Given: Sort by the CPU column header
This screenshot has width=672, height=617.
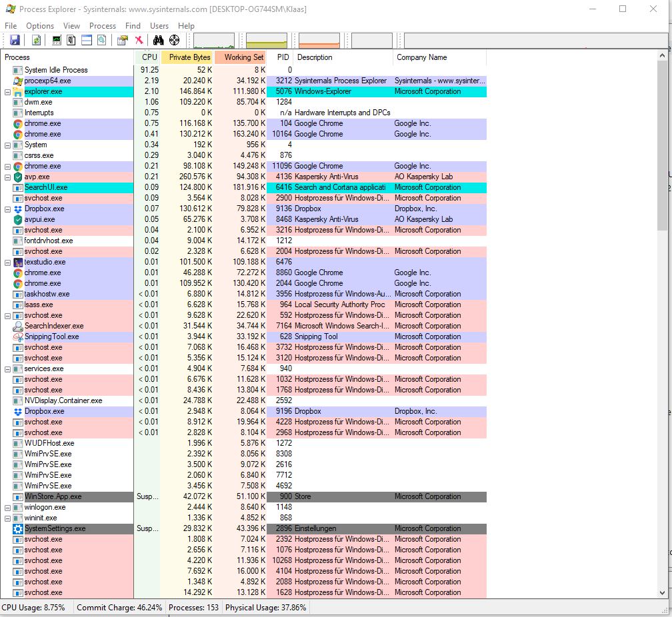Looking at the screenshot, I should tap(147, 57).
